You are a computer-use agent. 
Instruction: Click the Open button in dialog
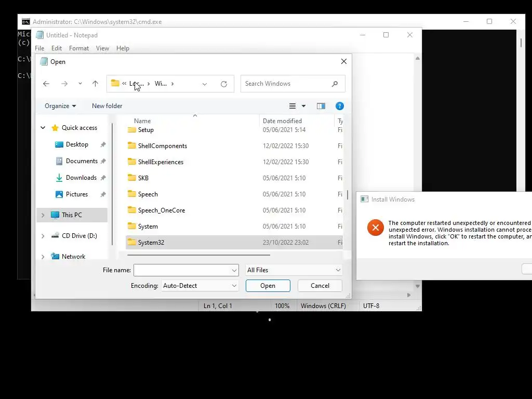coord(268,286)
